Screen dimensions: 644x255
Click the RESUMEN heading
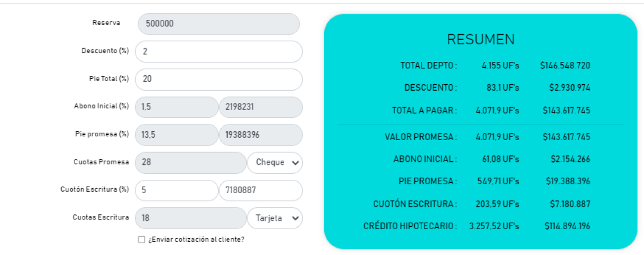click(481, 40)
